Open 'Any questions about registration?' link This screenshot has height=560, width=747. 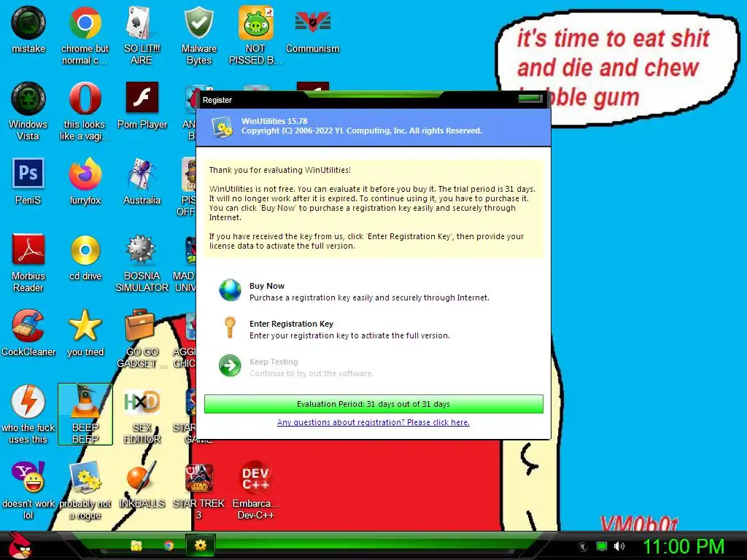click(373, 422)
